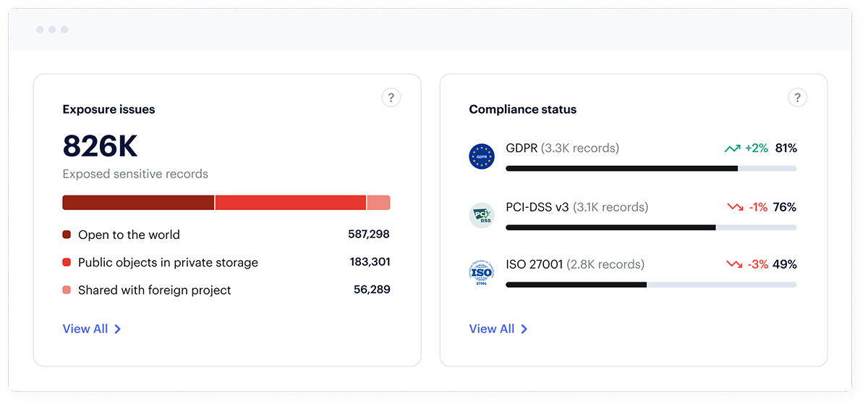Click the GDPR compliance progress bar

click(x=651, y=169)
